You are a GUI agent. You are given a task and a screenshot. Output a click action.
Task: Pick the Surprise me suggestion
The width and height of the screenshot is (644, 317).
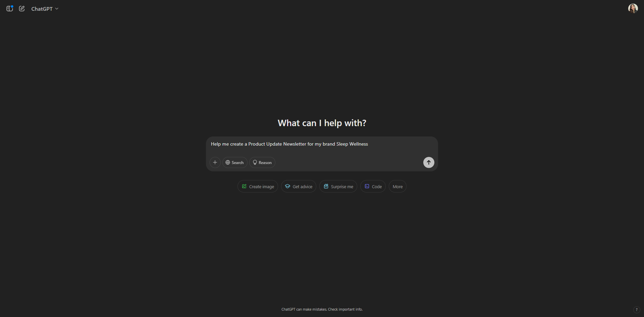338,187
